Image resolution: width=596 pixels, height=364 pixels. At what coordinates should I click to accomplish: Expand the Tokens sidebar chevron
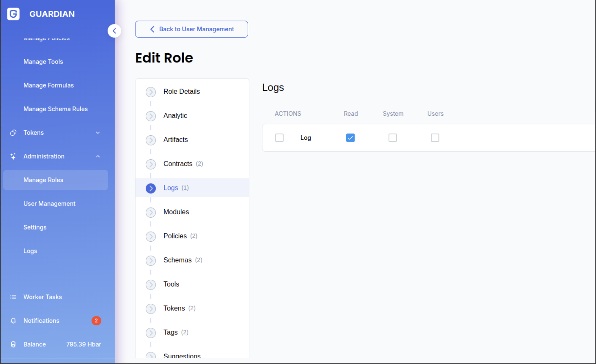tap(98, 133)
